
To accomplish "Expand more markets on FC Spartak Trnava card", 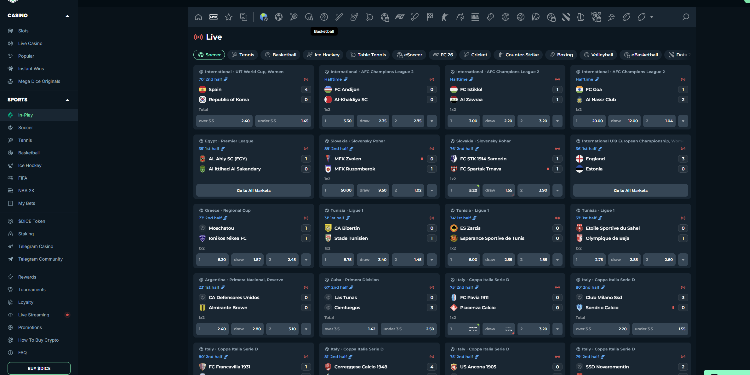I will (x=557, y=190).
